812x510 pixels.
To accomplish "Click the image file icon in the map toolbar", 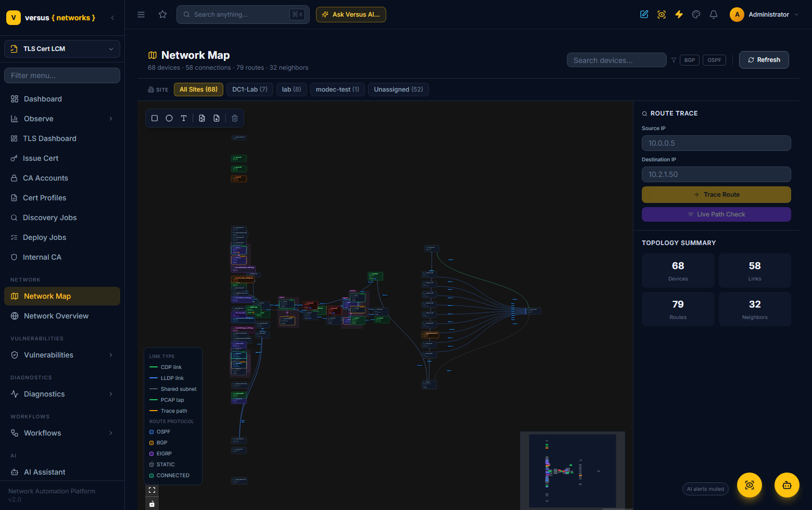I will coord(202,118).
